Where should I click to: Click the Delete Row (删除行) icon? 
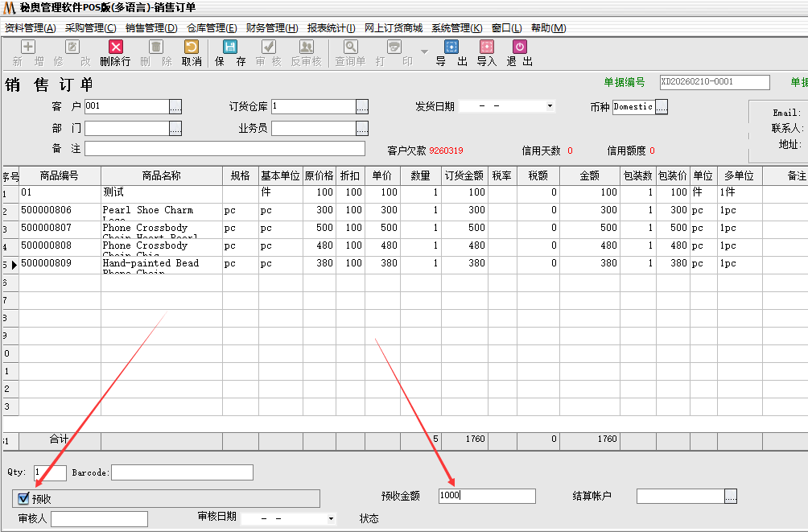point(116,47)
